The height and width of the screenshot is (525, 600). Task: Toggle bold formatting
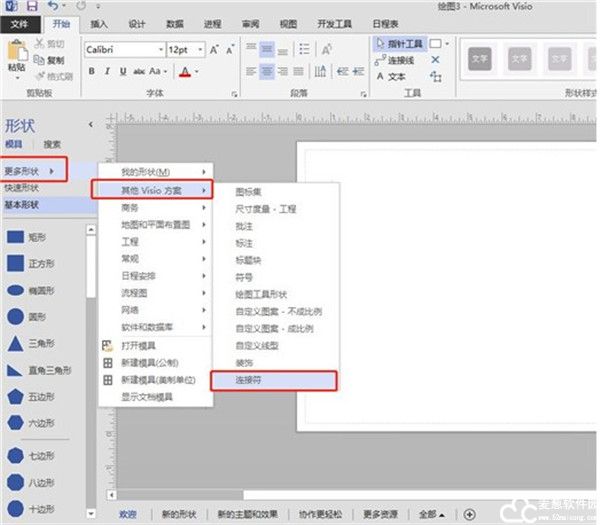tap(91, 72)
